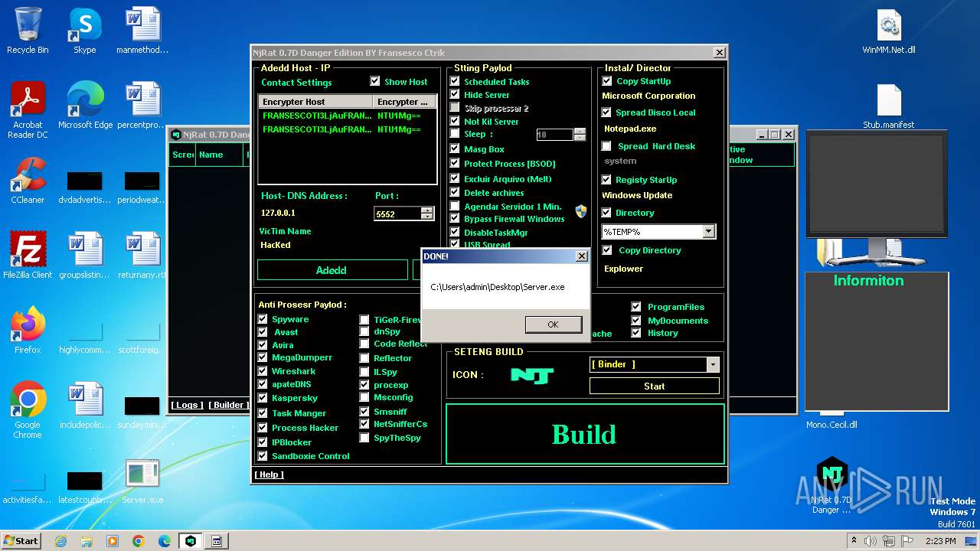Image resolution: width=980 pixels, height=551 pixels.
Task: Select the includepolic document icon
Action: (x=85, y=406)
